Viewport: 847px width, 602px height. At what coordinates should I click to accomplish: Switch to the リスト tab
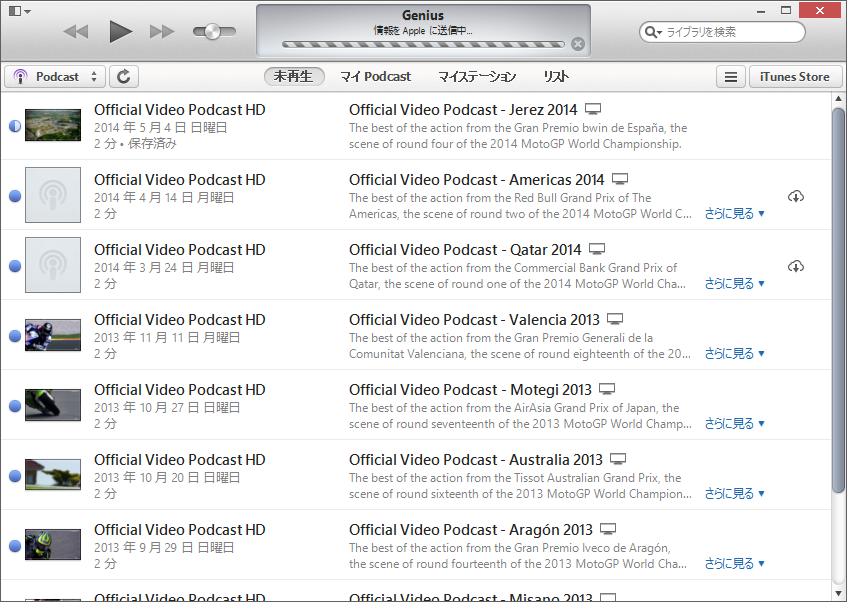556,77
